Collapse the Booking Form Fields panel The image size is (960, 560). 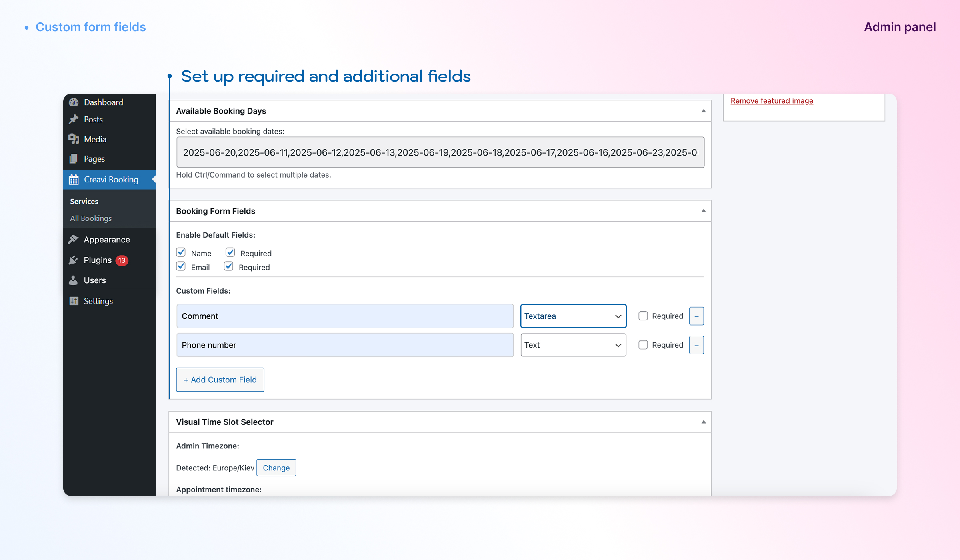704,211
